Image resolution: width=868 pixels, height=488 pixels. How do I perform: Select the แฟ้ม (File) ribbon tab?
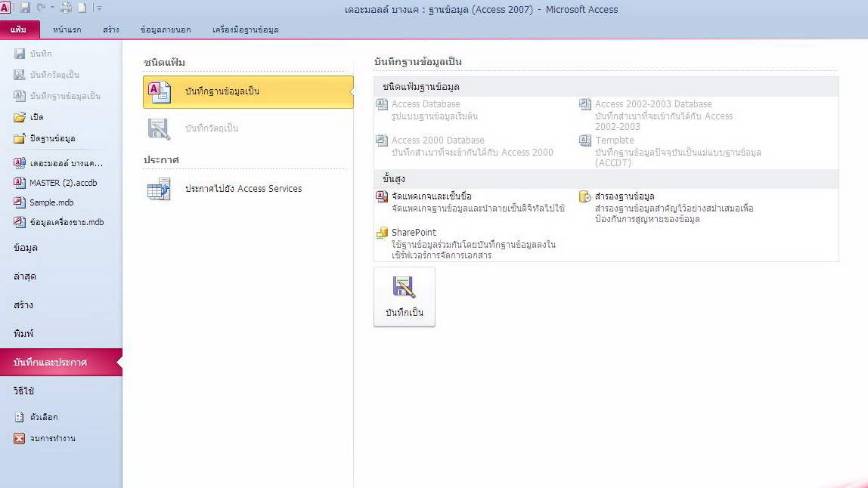click(20, 29)
